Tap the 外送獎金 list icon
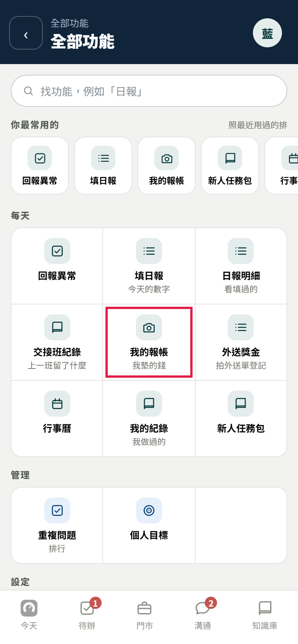 point(241,327)
